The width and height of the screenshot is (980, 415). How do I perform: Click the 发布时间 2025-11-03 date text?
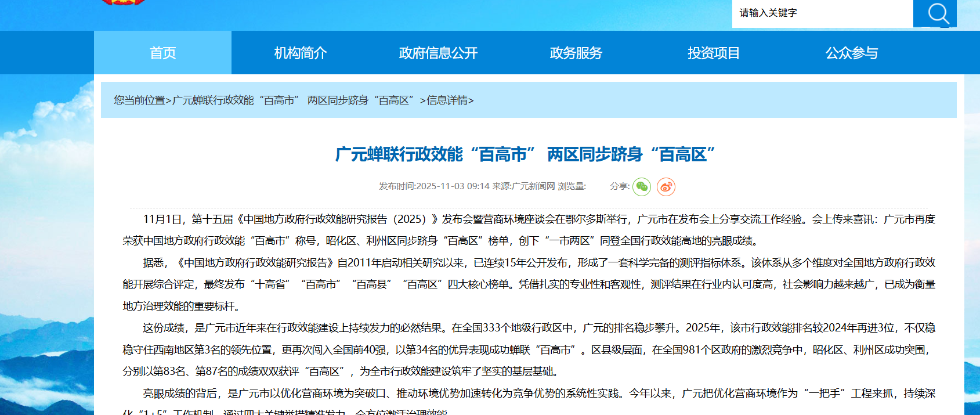click(x=434, y=186)
